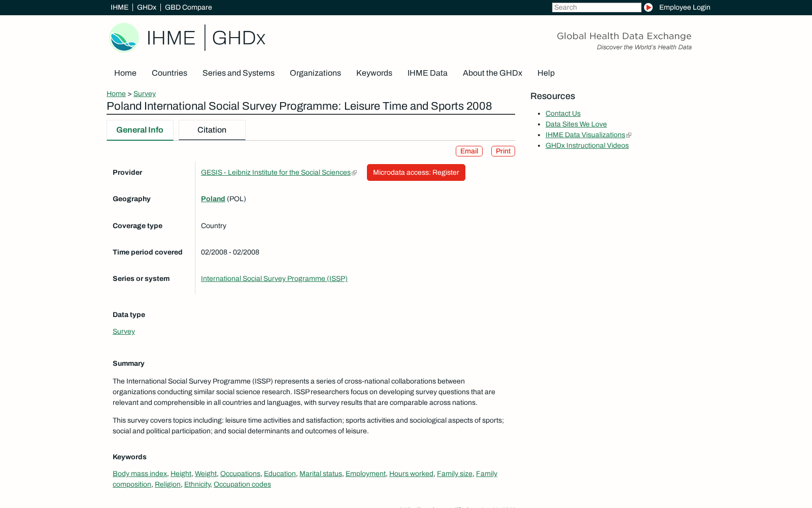This screenshot has height=508, width=812.
Task: Open GHDx Instructional Videos link
Action: 587,146
